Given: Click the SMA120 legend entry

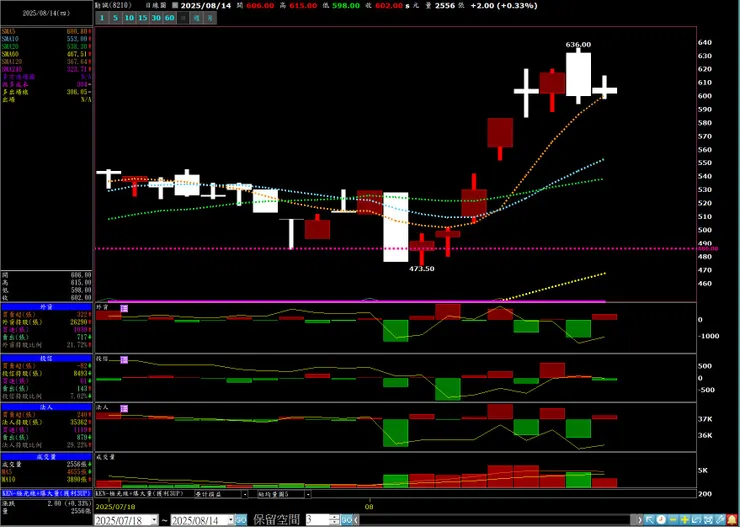Looking at the screenshot, I should pos(46,61).
